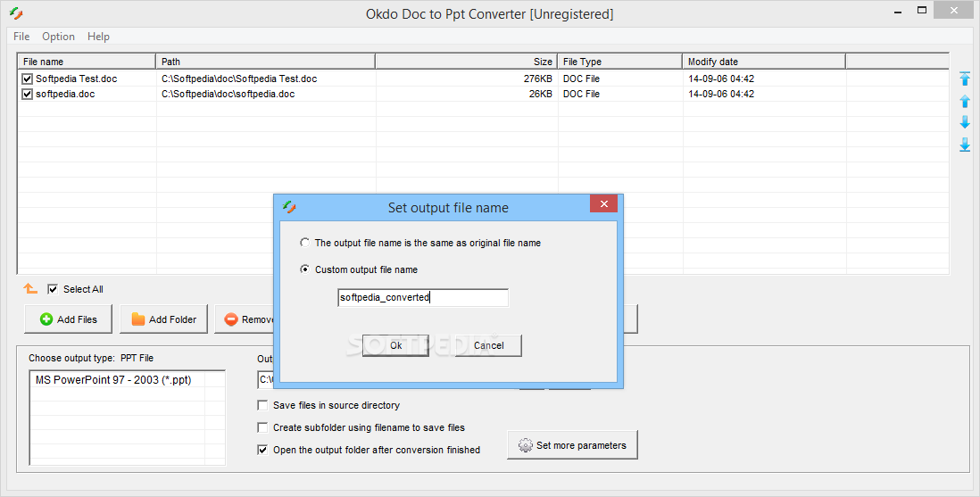Click the Add Files button
Screen dimensions: 980x497
pyautogui.click(x=68, y=319)
